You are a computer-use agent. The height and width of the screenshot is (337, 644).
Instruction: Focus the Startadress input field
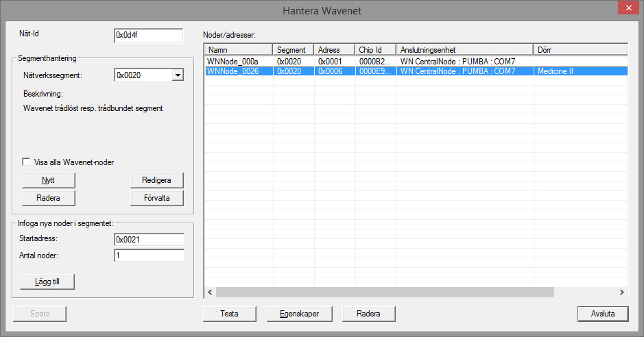(149, 240)
